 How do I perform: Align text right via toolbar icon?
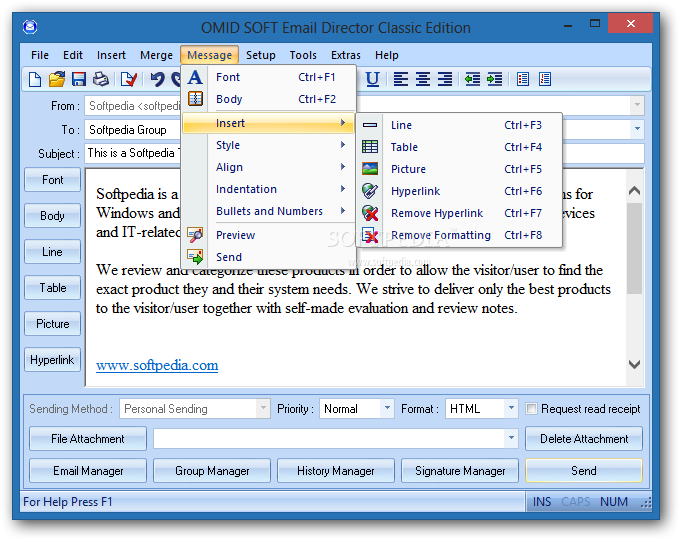(x=445, y=79)
